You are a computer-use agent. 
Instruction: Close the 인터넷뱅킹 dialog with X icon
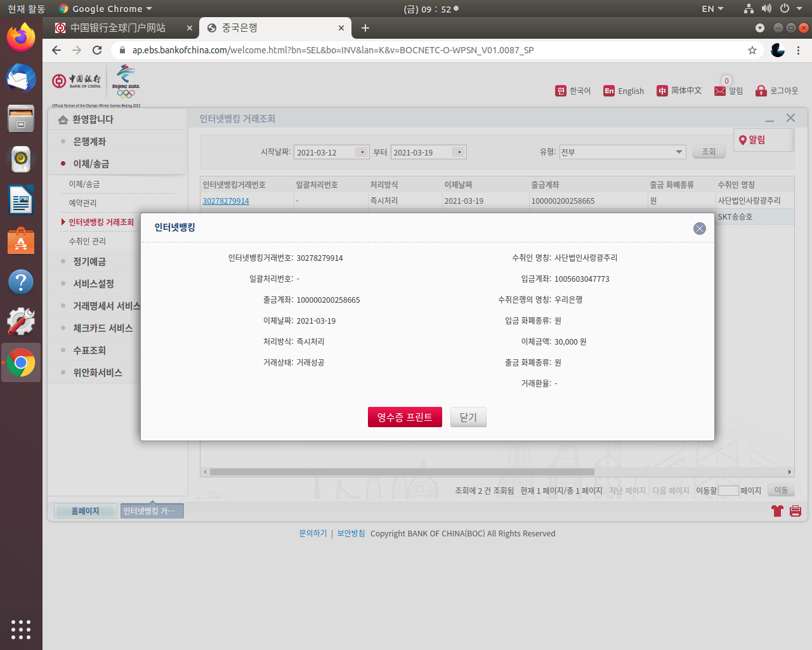tap(699, 229)
